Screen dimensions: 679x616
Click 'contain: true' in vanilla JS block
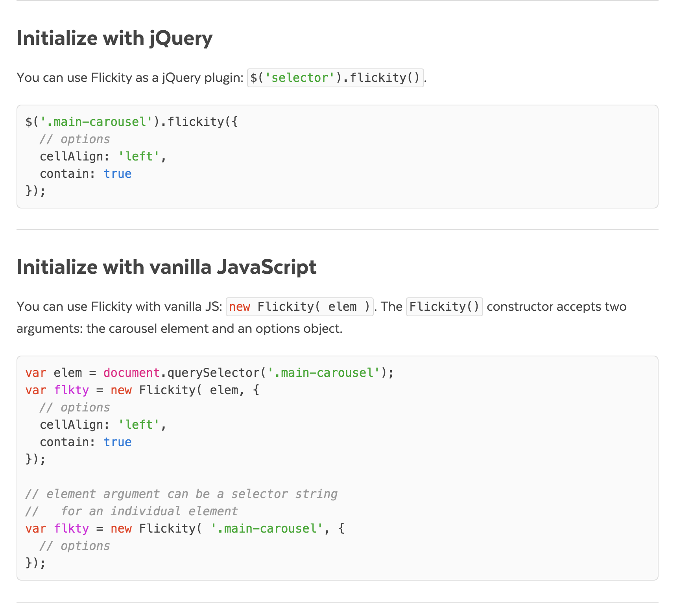coord(86,442)
